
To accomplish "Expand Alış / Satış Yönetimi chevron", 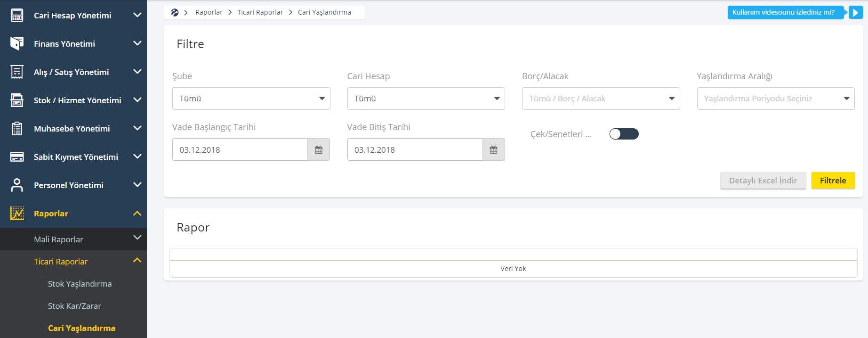I will [x=137, y=72].
